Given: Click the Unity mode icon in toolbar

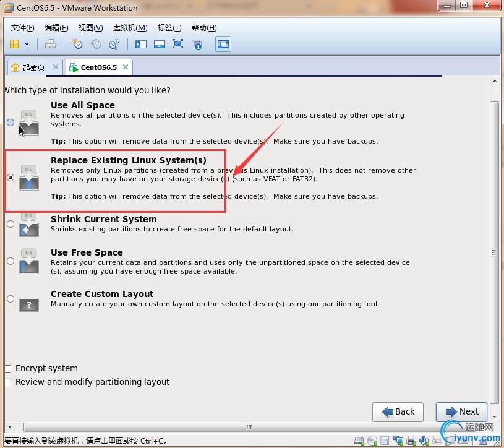Looking at the screenshot, I should [197, 44].
